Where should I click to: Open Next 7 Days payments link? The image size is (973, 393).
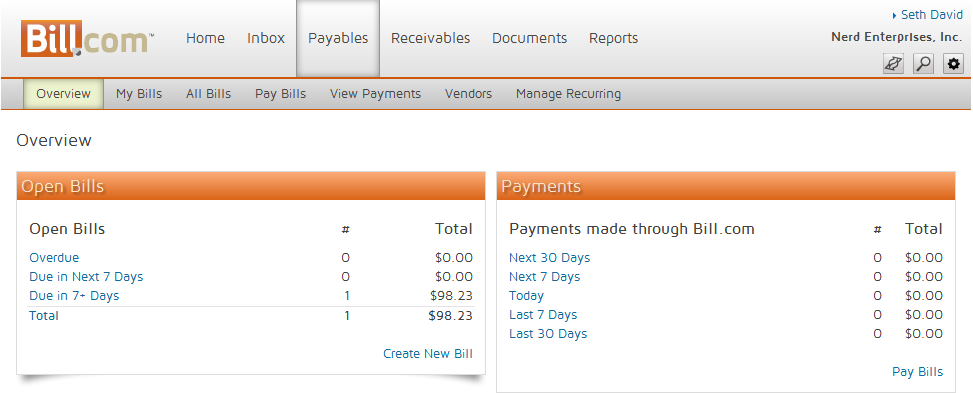click(544, 276)
